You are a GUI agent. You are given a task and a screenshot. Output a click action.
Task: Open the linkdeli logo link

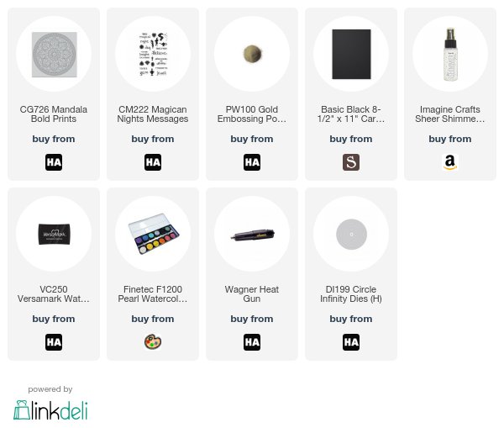point(50,410)
